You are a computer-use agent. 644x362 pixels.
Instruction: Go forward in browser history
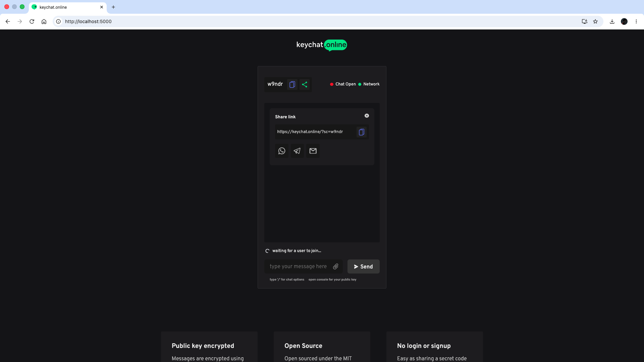(20, 21)
